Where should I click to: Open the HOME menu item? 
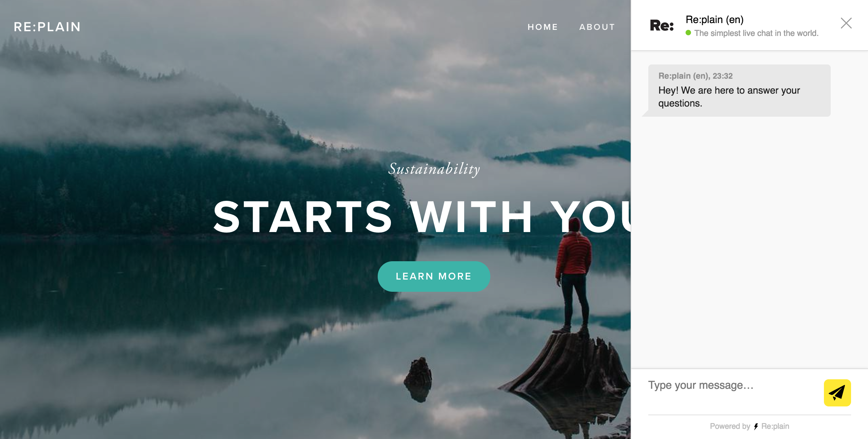(542, 27)
